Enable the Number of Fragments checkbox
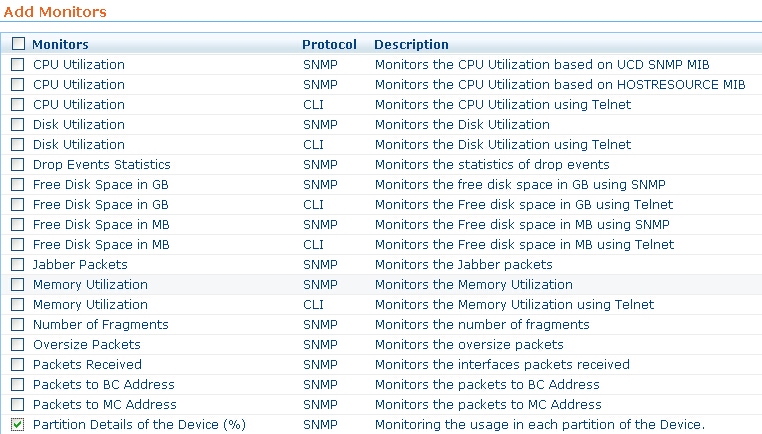 18,324
